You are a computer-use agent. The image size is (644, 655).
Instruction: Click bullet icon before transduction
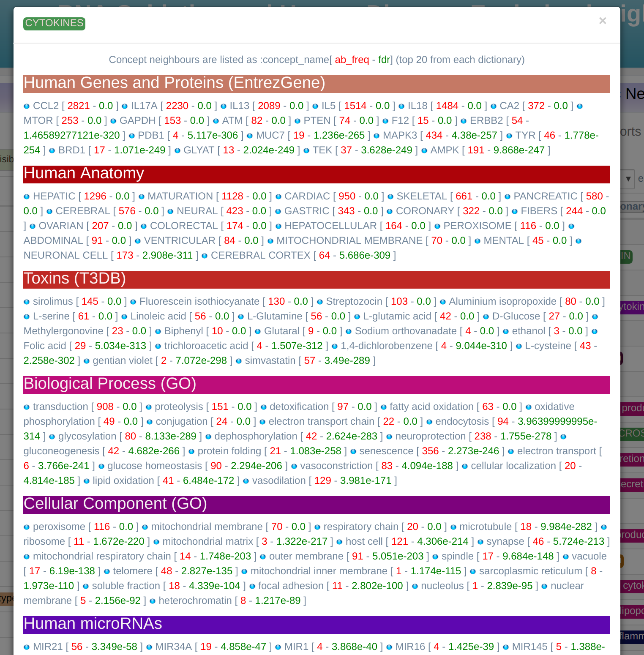(x=27, y=407)
